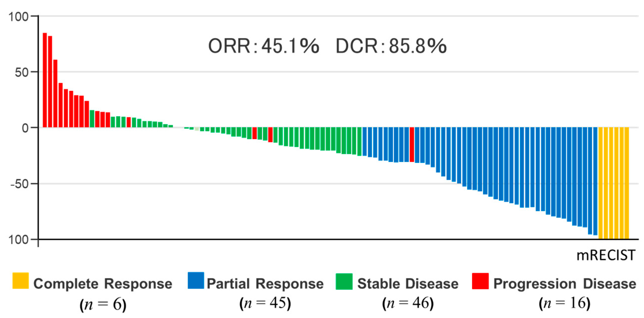Viewport: 644px width, 318px height.
Task: Click the "Complete Response" legend label
Action: tap(103, 284)
